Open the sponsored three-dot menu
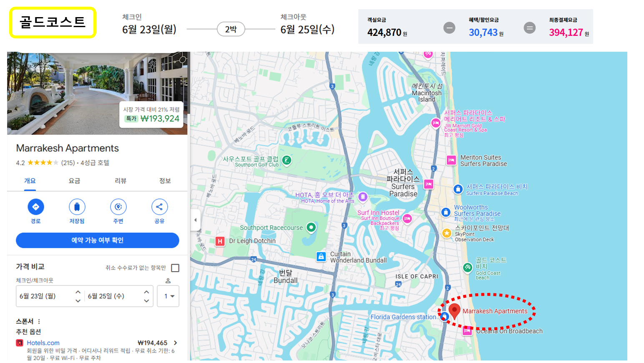 39,321
